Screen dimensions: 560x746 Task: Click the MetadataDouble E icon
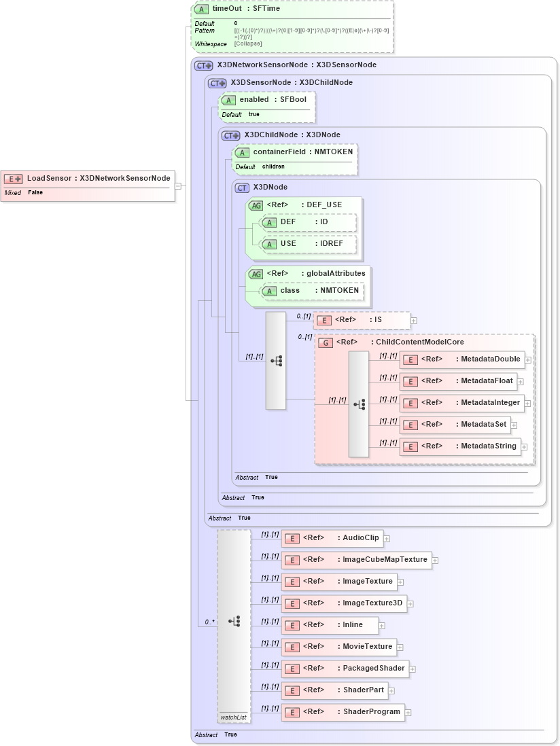pos(410,360)
